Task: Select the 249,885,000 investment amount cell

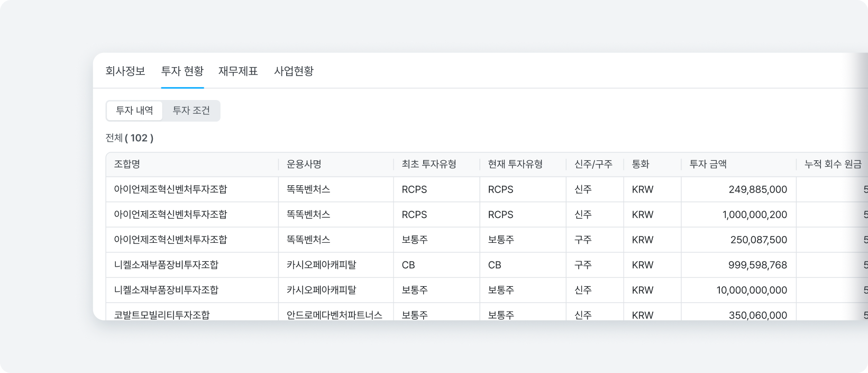Action: tap(739, 189)
